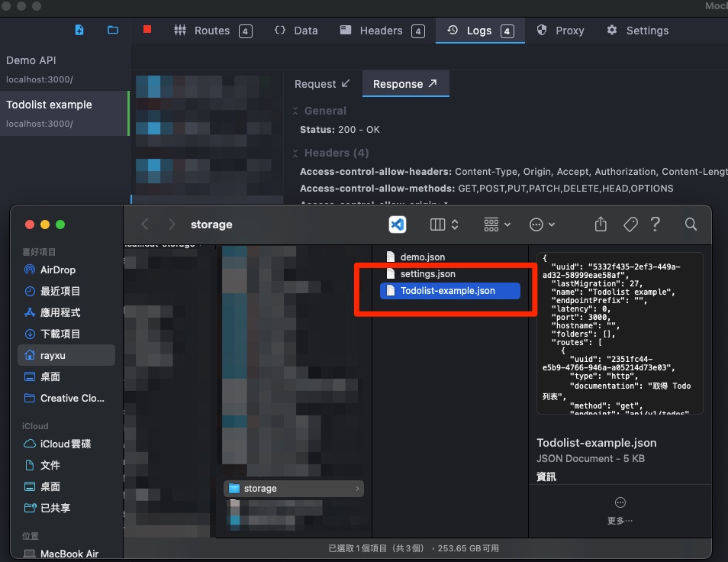Collapse the Headers (4) section
This screenshot has width=728, height=562.
click(296, 153)
